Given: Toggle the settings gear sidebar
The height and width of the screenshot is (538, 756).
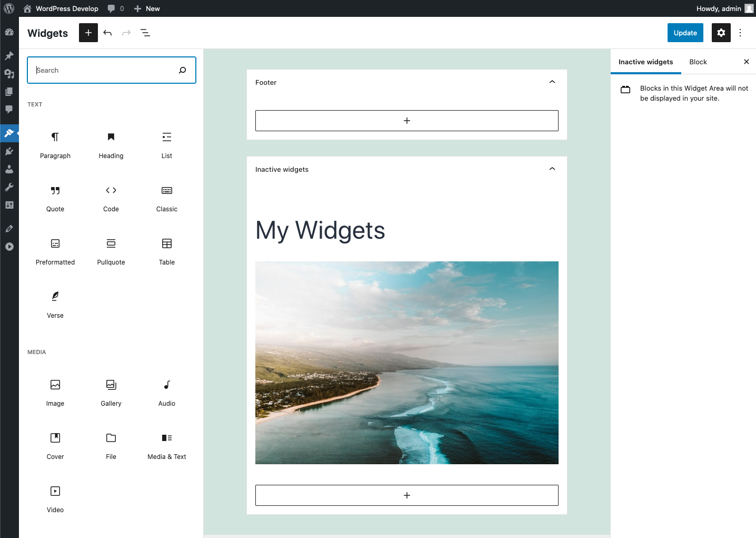Looking at the screenshot, I should point(721,33).
